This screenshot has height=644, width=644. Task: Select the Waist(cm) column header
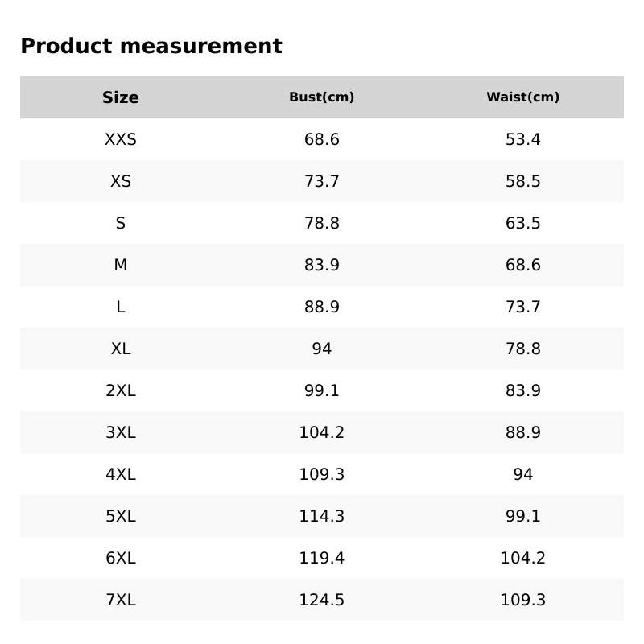523,97
